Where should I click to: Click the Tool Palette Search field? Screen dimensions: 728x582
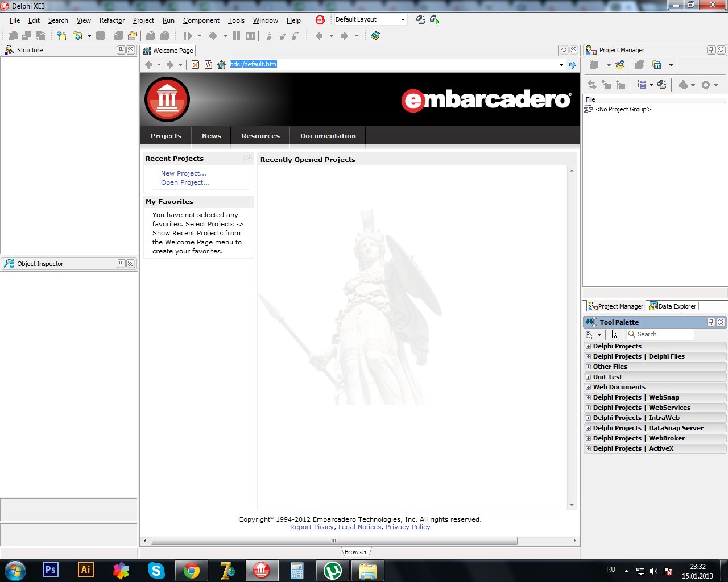pyautogui.click(x=660, y=335)
